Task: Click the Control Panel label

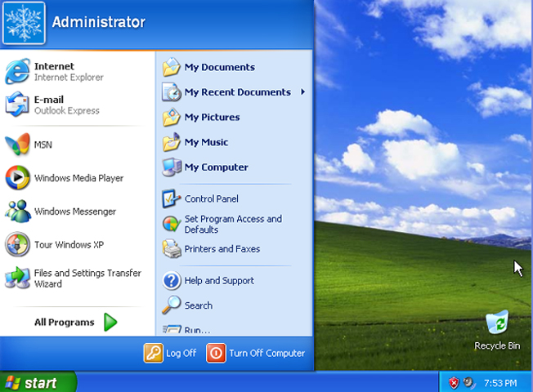Action: tap(212, 198)
